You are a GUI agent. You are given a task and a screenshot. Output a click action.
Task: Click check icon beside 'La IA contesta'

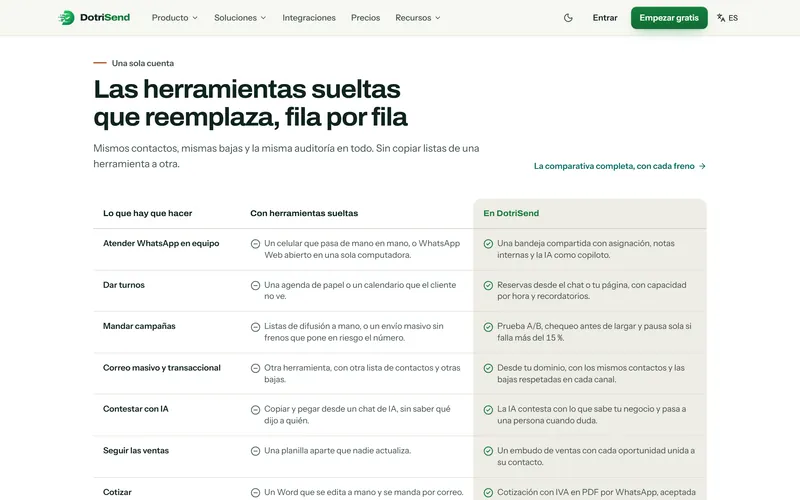tap(488, 409)
